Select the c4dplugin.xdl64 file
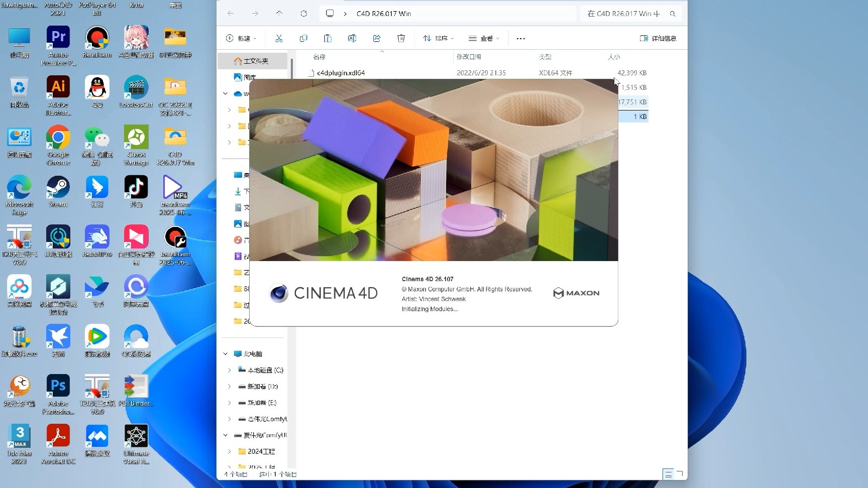 341,72
